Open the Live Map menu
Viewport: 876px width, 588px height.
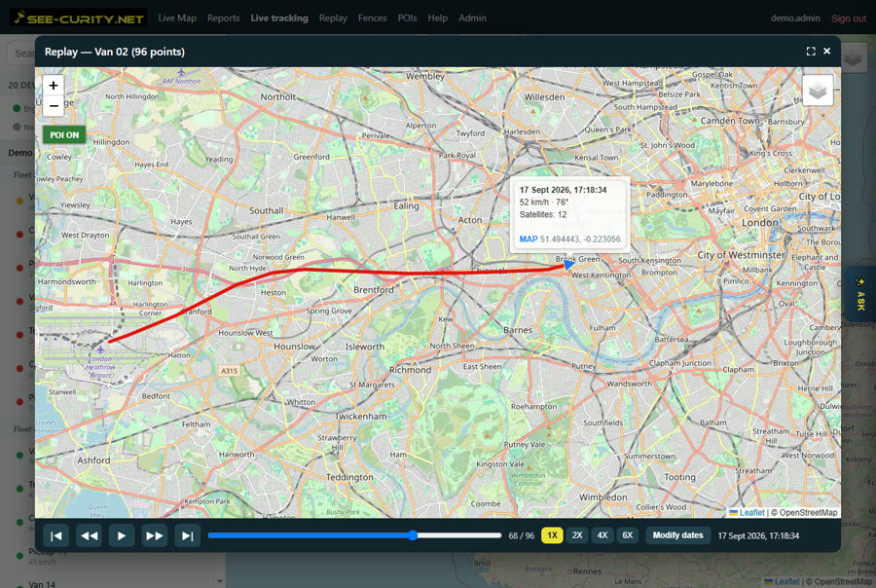coord(177,18)
